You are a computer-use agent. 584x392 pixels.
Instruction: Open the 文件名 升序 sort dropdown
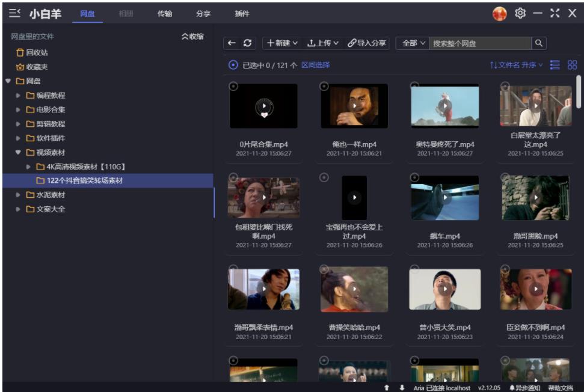pyautogui.click(x=514, y=64)
